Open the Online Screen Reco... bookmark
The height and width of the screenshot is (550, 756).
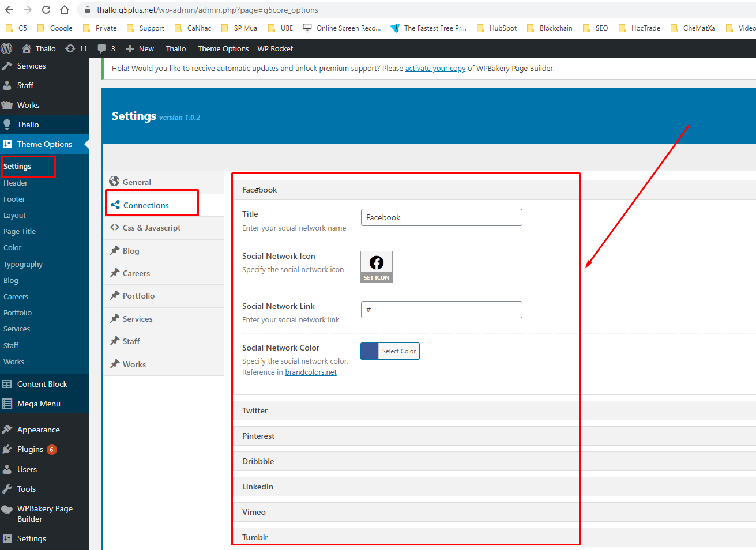[x=342, y=28]
